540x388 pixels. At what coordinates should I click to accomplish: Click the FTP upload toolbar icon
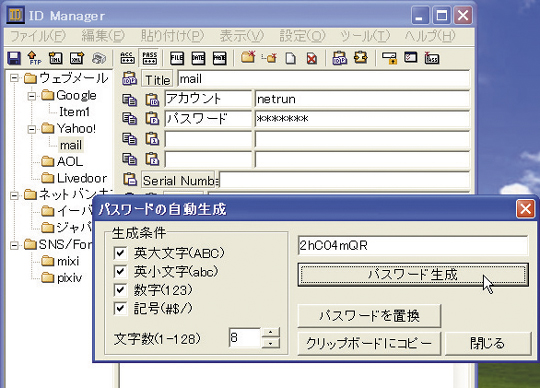click(34, 58)
